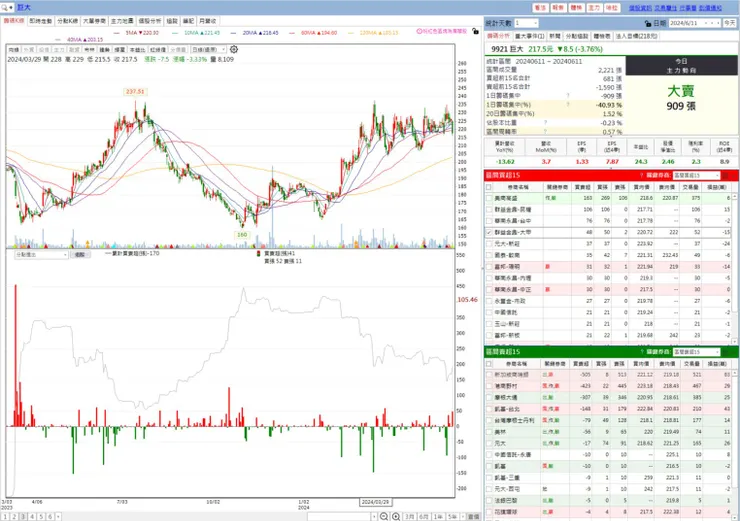
Task: Open the stock search magnifier dropdown
Action: [7, 8]
